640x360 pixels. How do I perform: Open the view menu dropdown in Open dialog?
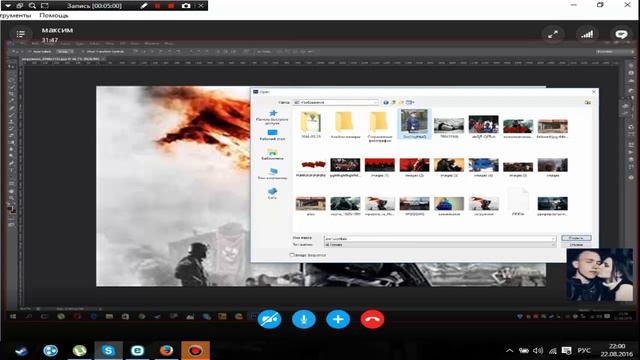coord(410,102)
